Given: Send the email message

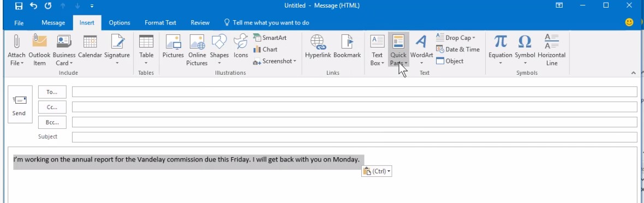Looking at the screenshot, I should [x=20, y=104].
